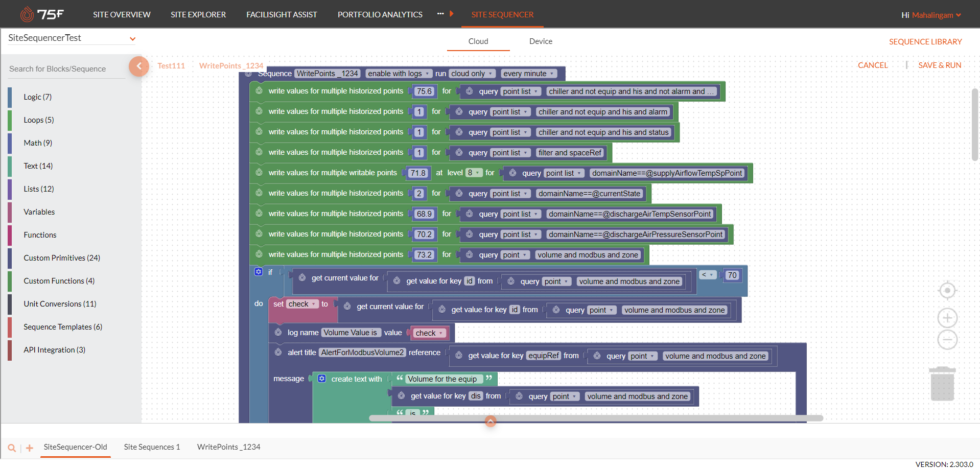Viewport: 980px width, 469px height.
Task: Expand the Loops (5) block category
Action: pyautogui.click(x=39, y=120)
